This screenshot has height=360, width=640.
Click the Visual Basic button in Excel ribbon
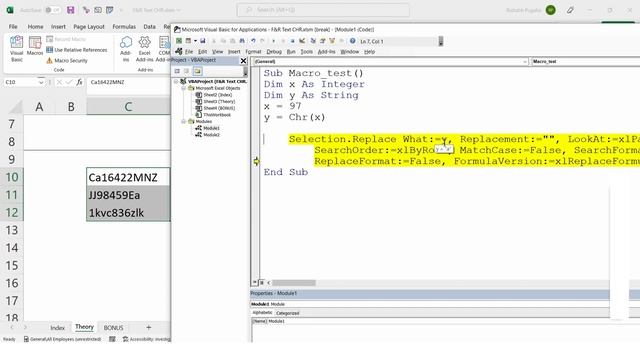coord(16,49)
